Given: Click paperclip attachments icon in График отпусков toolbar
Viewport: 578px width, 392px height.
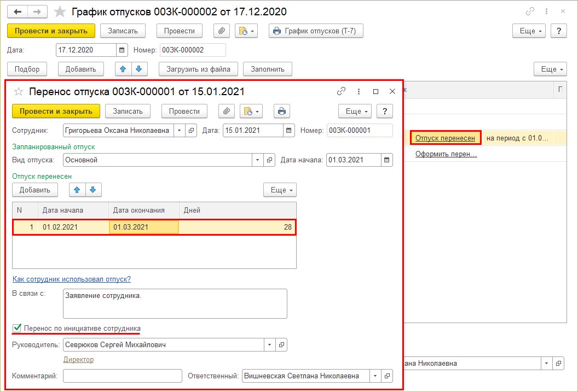Looking at the screenshot, I should click(x=222, y=31).
